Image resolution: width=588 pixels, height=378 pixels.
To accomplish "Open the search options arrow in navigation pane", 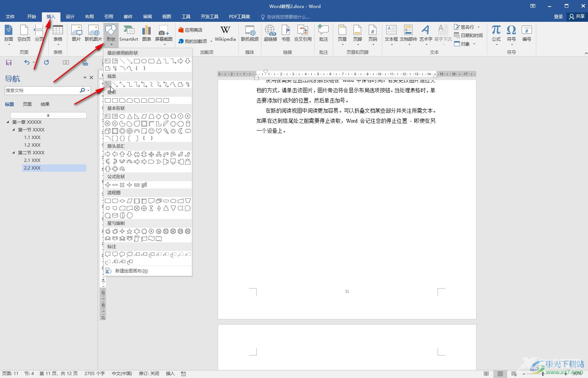I will (88, 90).
